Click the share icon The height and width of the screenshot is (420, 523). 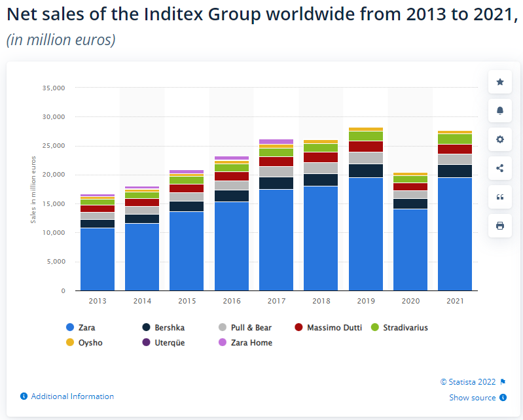(x=499, y=168)
